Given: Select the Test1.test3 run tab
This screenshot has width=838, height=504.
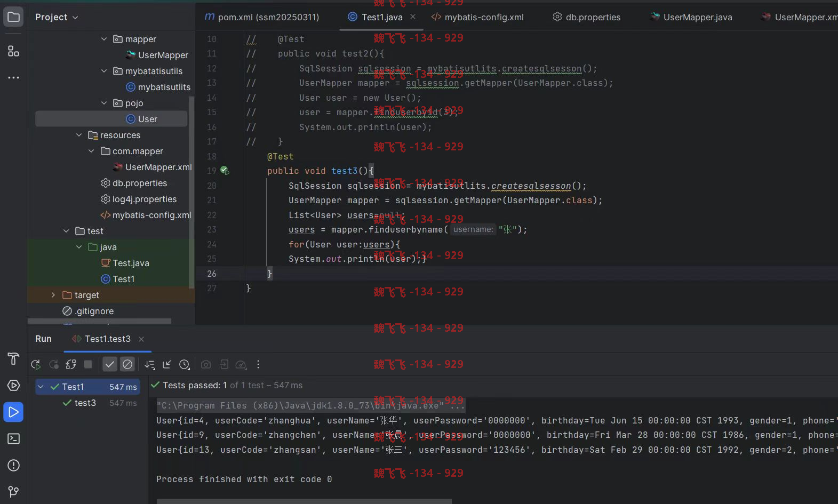Looking at the screenshot, I should tap(101, 339).
